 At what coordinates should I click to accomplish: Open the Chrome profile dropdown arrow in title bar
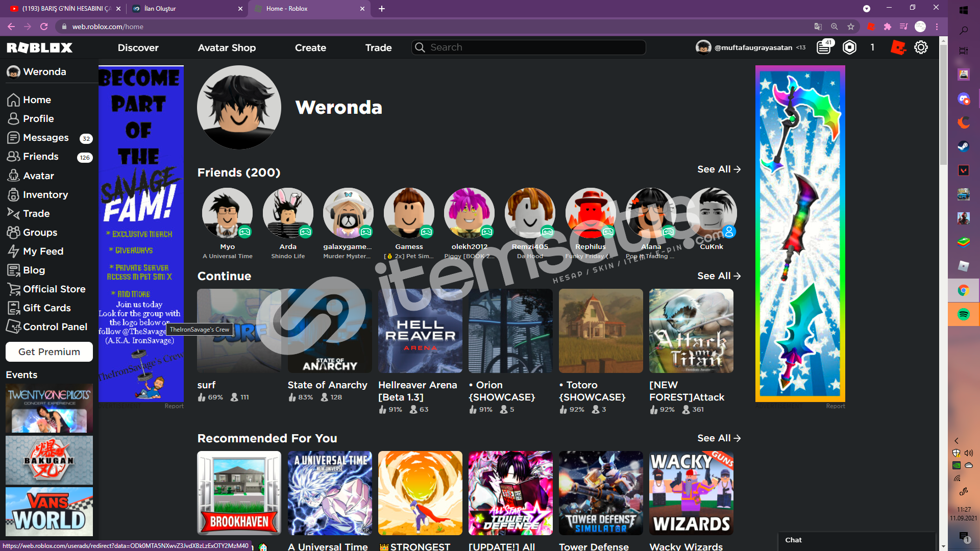[x=866, y=9]
